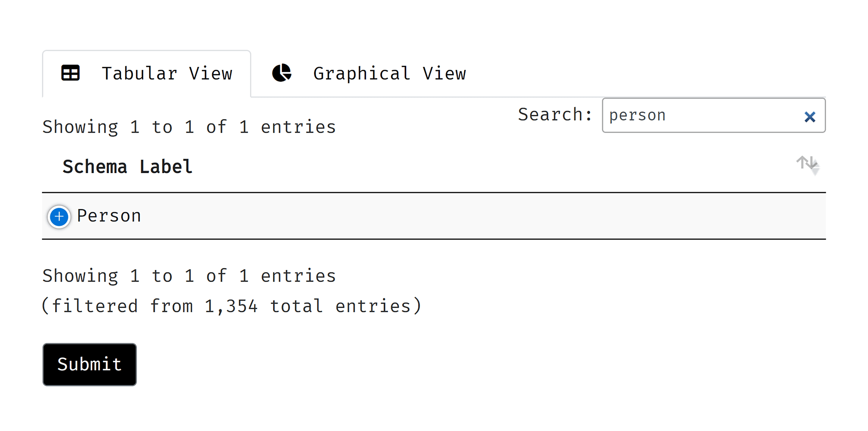The width and height of the screenshot is (868, 431).
Task: Click the table grid icon in Tabular View
Action: tap(71, 73)
